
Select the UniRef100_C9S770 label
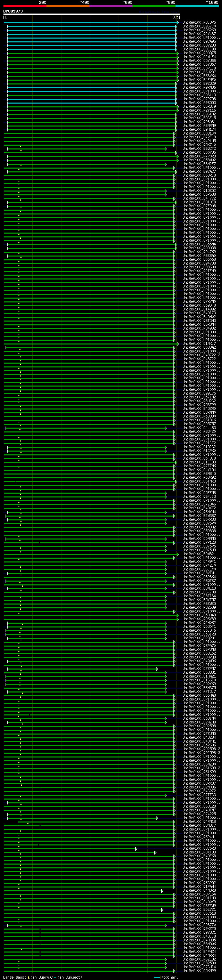tap(199, 925)
